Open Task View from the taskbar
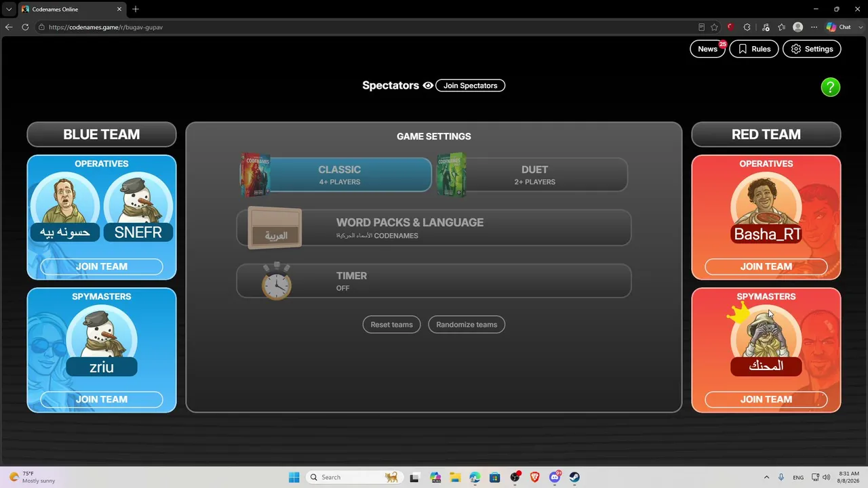This screenshot has height=488, width=868. [414, 477]
